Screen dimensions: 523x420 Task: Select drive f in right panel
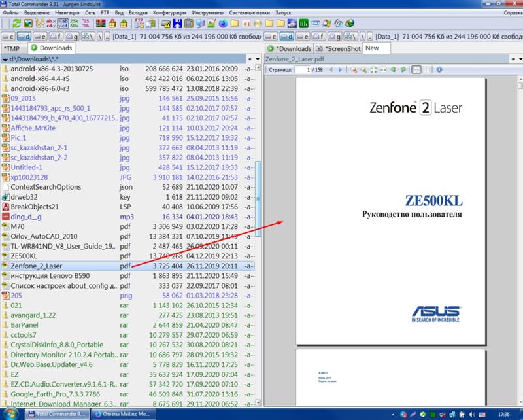(x=318, y=37)
